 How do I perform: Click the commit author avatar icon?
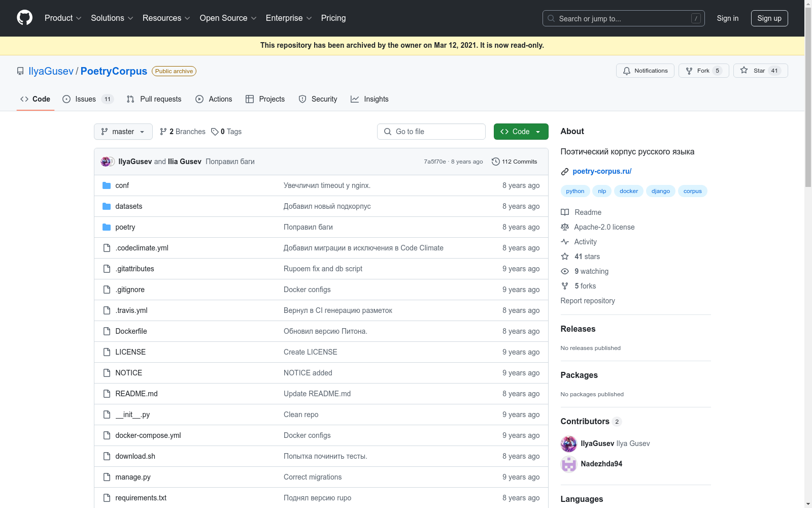pyautogui.click(x=107, y=162)
